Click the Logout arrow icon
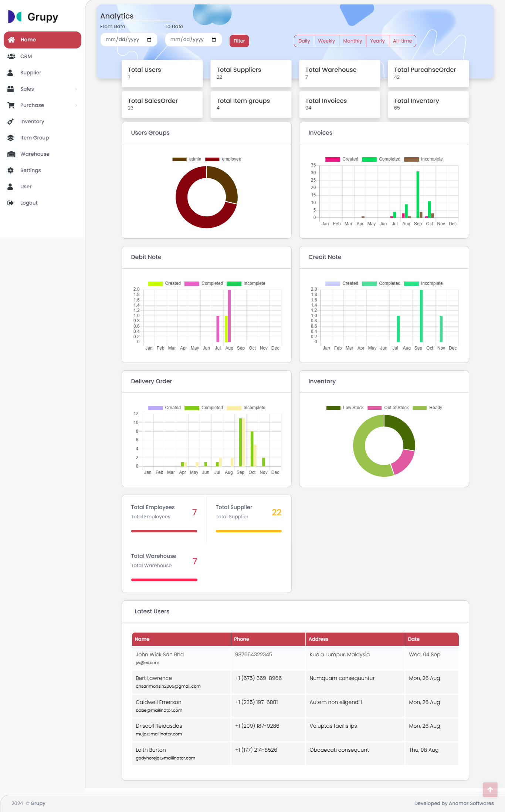The width and height of the screenshot is (505, 812). (11, 203)
